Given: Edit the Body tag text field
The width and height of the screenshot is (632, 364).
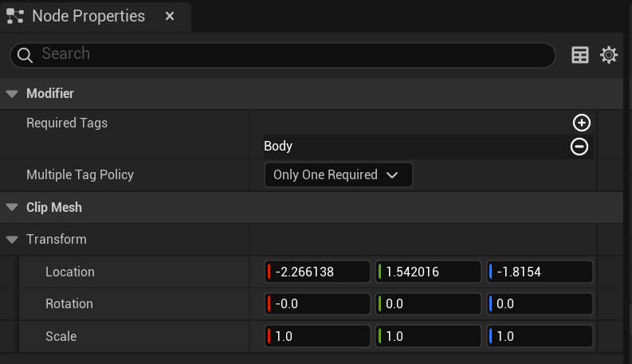Looking at the screenshot, I should (415, 147).
